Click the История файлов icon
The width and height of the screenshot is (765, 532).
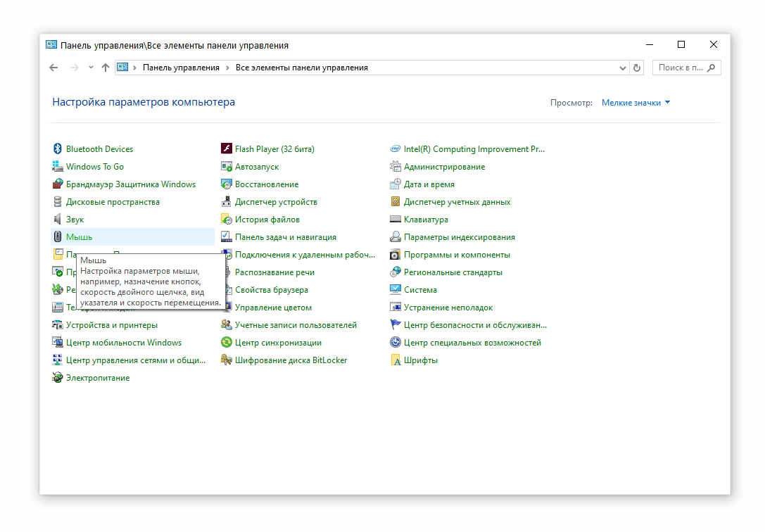[227, 219]
